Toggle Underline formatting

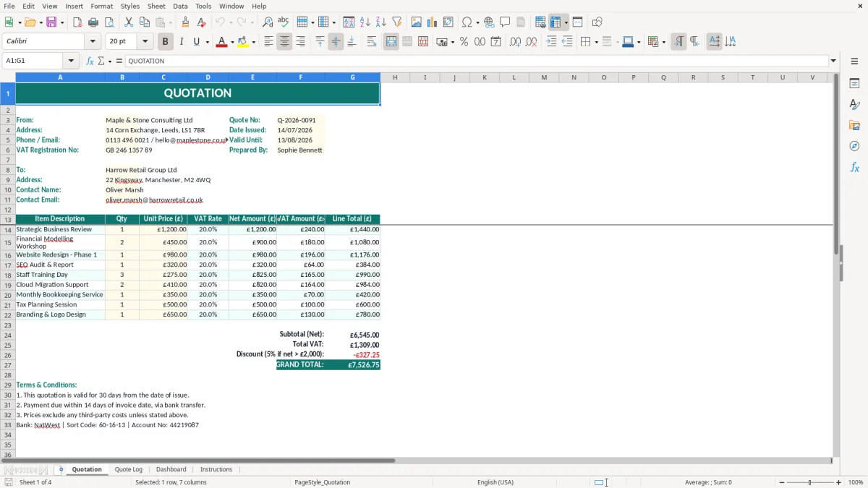[196, 42]
